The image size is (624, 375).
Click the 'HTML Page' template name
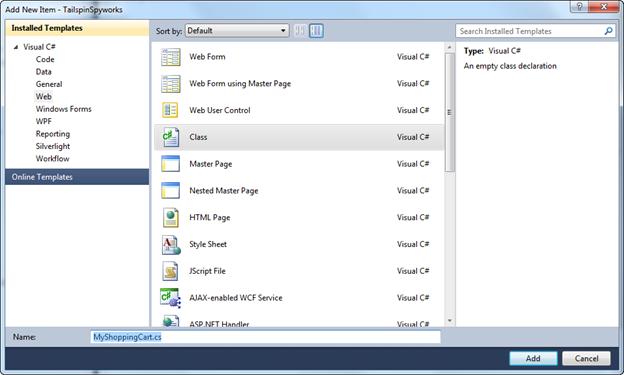click(210, 217)
